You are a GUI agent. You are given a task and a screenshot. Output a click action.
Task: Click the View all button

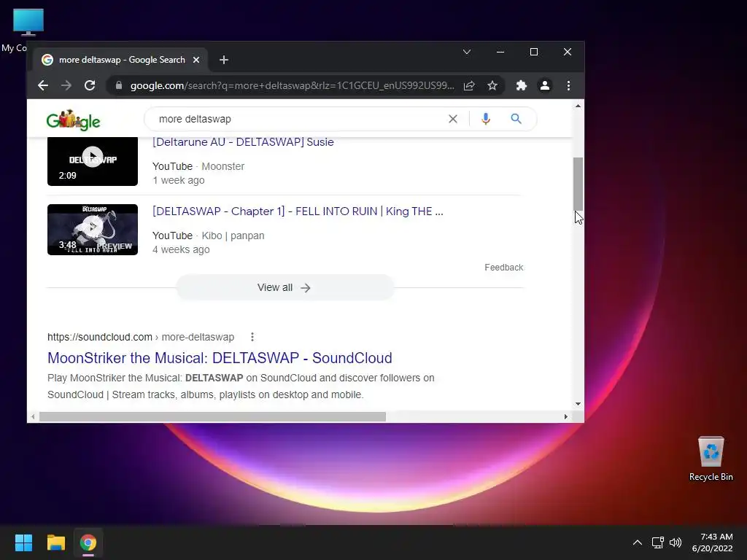point(285,287)
